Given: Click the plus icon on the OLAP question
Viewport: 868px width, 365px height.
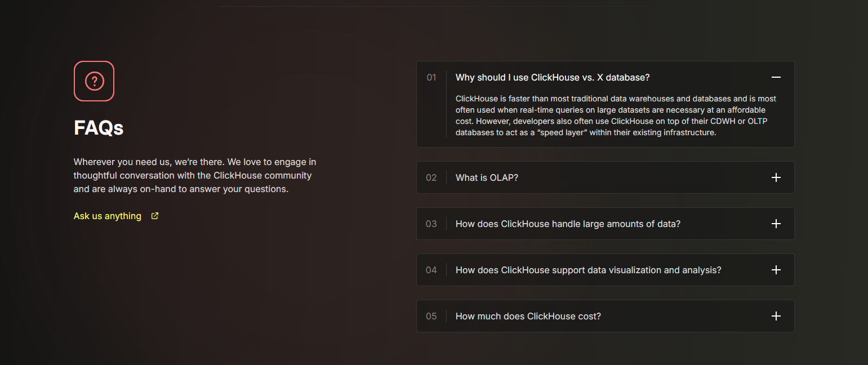Looking at the screenshot, I should coord(776,177).
